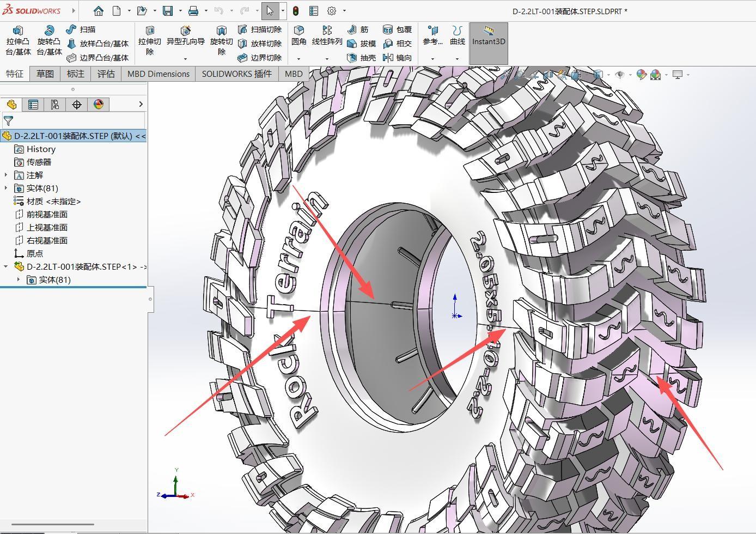756x534 pixels.
Task: Open the 曲线 curves tool
Action: tap(458, 35)
